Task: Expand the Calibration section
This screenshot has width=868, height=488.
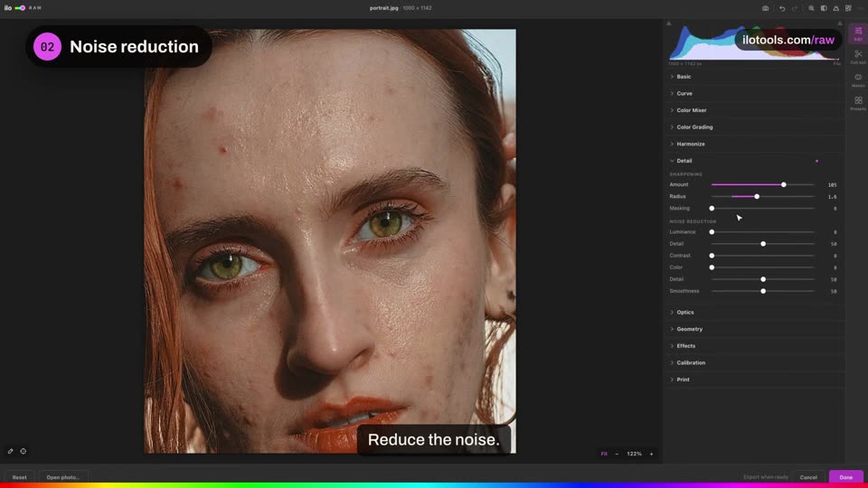Action: pyautogui.click(x=753, y=363)
